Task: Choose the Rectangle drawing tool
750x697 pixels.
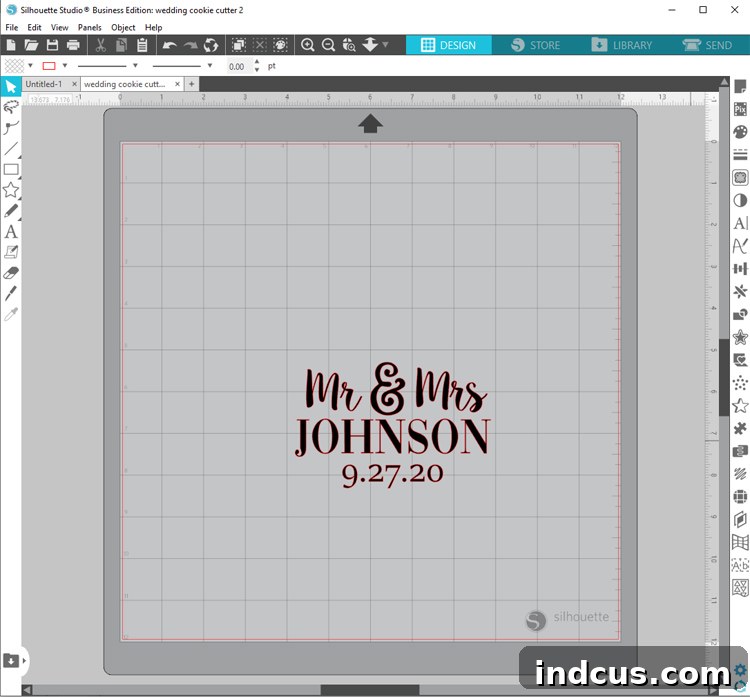Action: (x=11, y=169)
